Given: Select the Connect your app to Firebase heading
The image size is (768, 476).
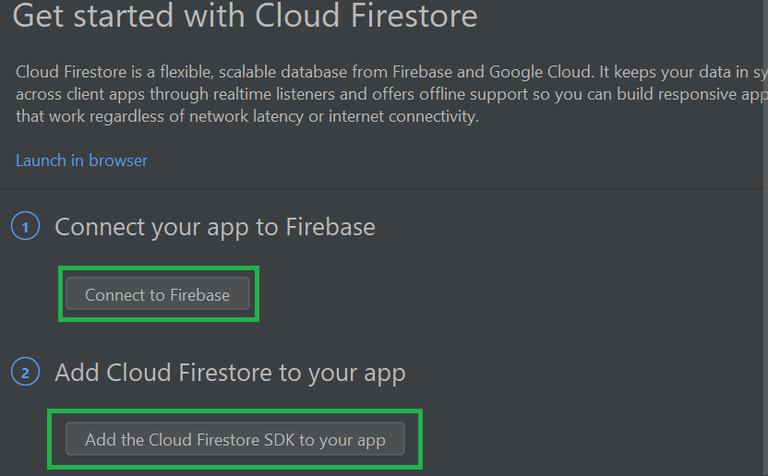Looking at the screenshot, I should pyautogui.click(x=215, y=227).
